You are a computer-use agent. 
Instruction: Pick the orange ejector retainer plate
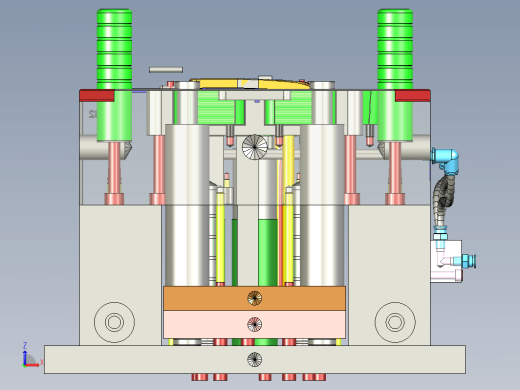click(x=254, y=298)
